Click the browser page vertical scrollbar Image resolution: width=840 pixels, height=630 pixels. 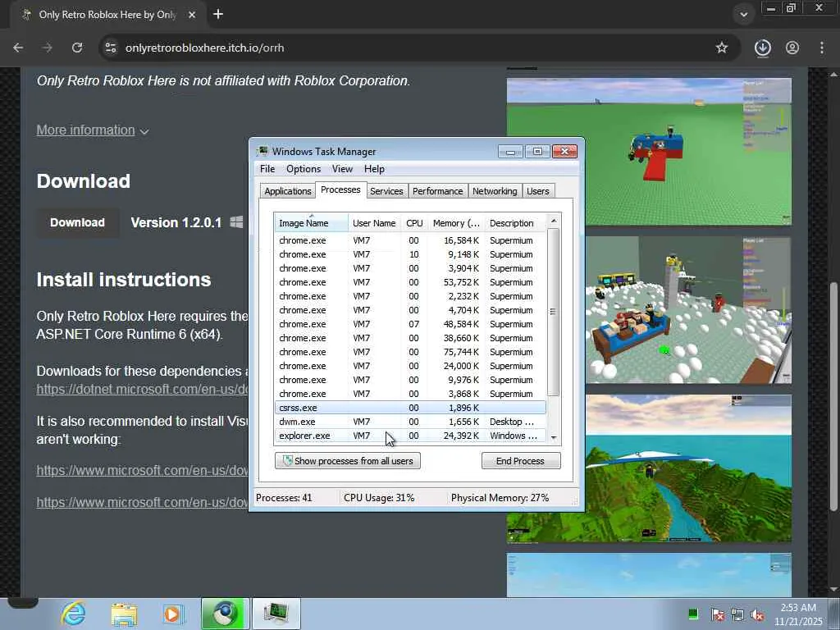(x=833, y=396)
